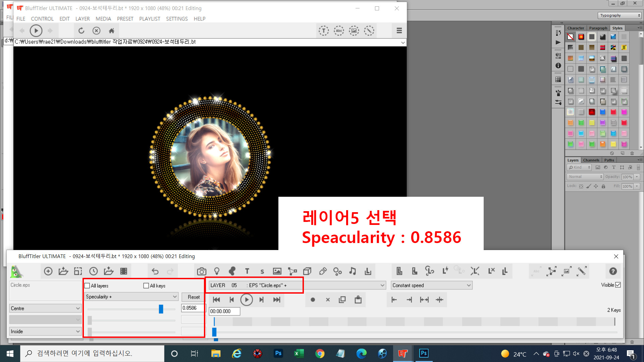The width and height of the screenshot is (644, 362).
Task: Click the 00:00.000 time field
Action: (x=224, y=311)
